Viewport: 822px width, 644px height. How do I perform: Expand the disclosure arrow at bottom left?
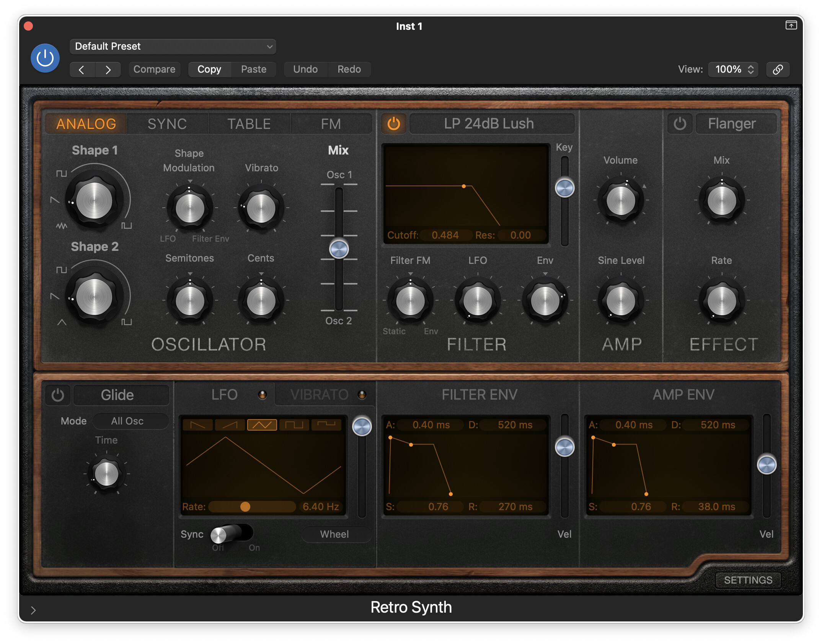pos(33,610)
